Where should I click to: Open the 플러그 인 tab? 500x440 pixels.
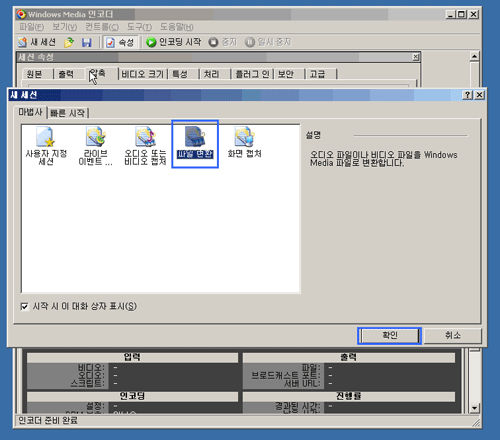tap(252, 74)
